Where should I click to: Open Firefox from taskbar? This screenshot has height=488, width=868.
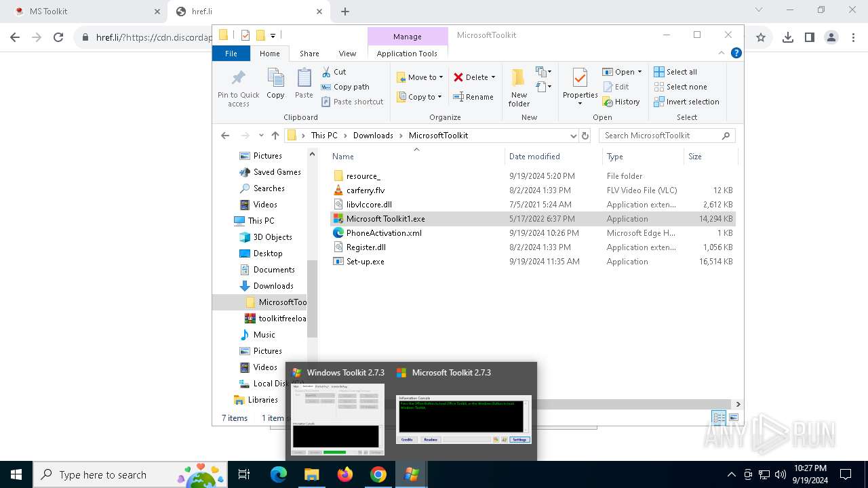click(x=345, y=474)
